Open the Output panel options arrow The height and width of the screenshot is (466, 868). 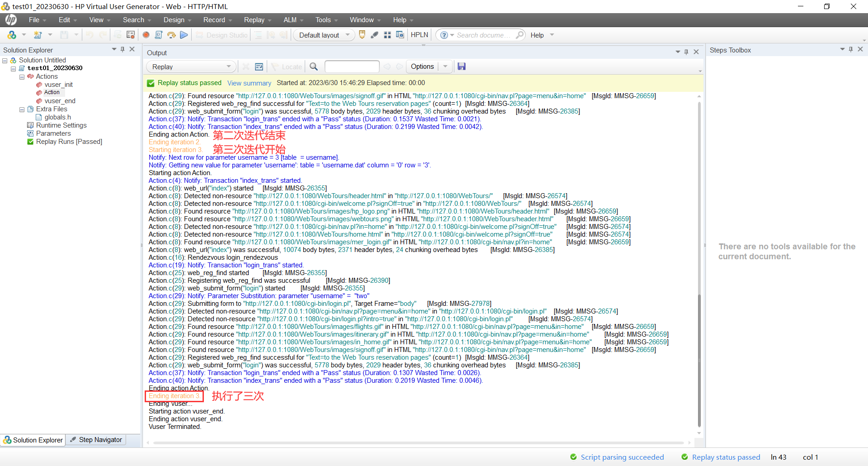(678, 52)
